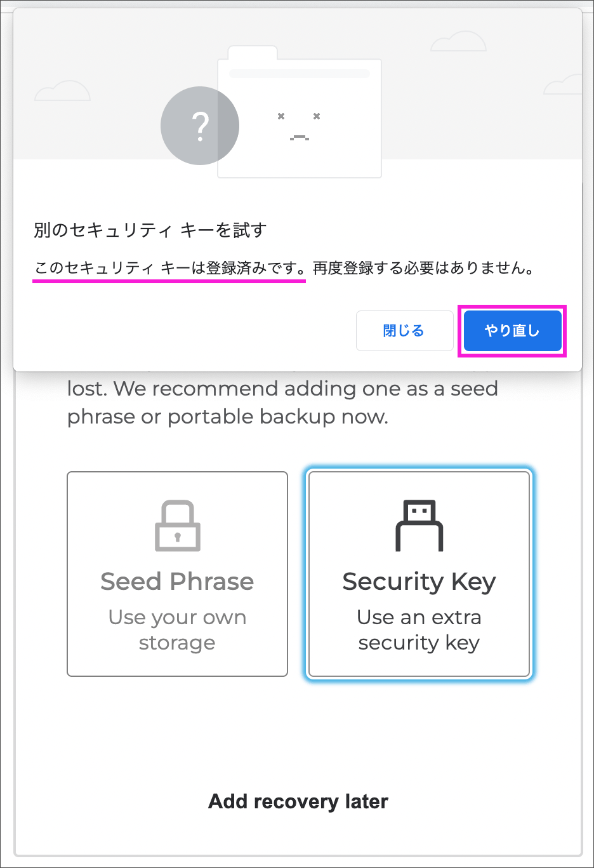Click the 閉じる button
Image resolution: width=594 pixels, height=868 pixels.
pyautogui.click(x=404, y=331)
